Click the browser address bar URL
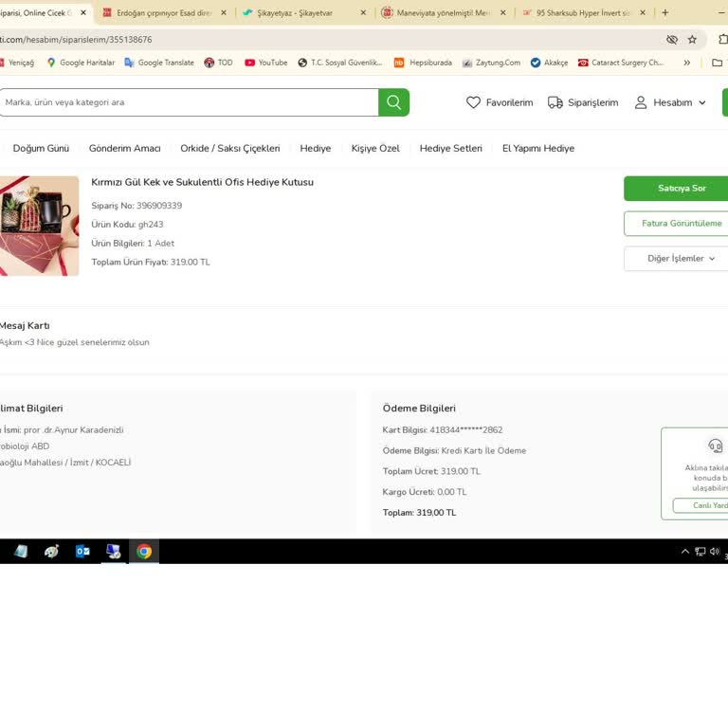 pos(76,40)
